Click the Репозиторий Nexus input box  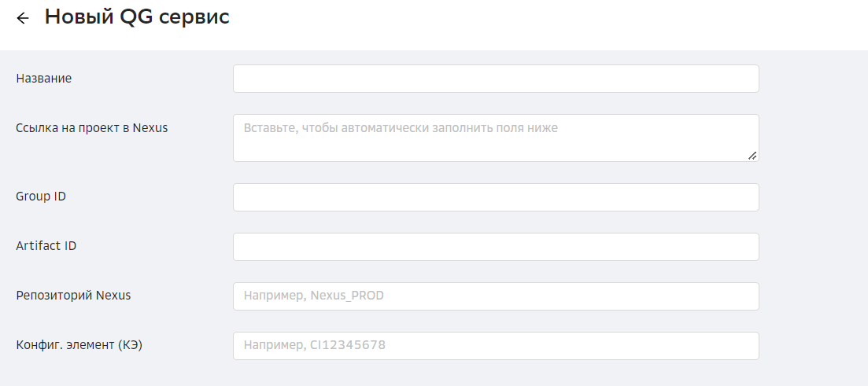(x=496, y=296)
